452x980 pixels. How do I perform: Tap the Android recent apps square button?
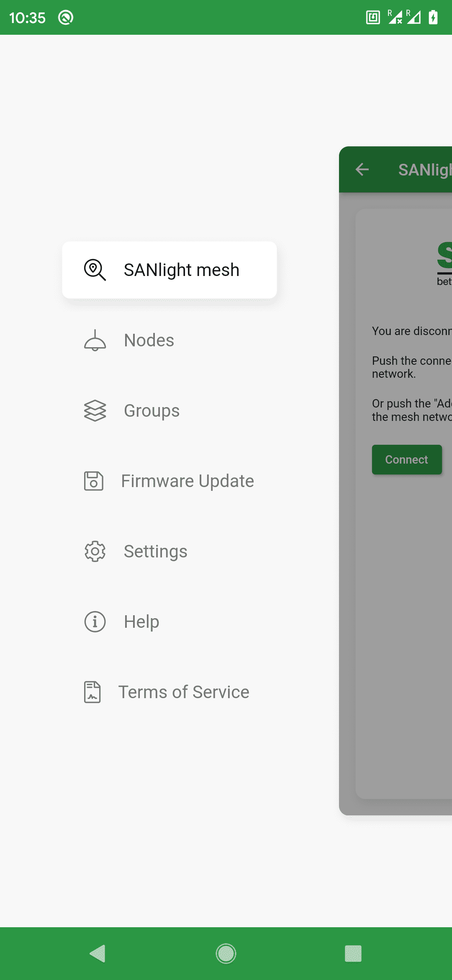click(x=353, y=954)
